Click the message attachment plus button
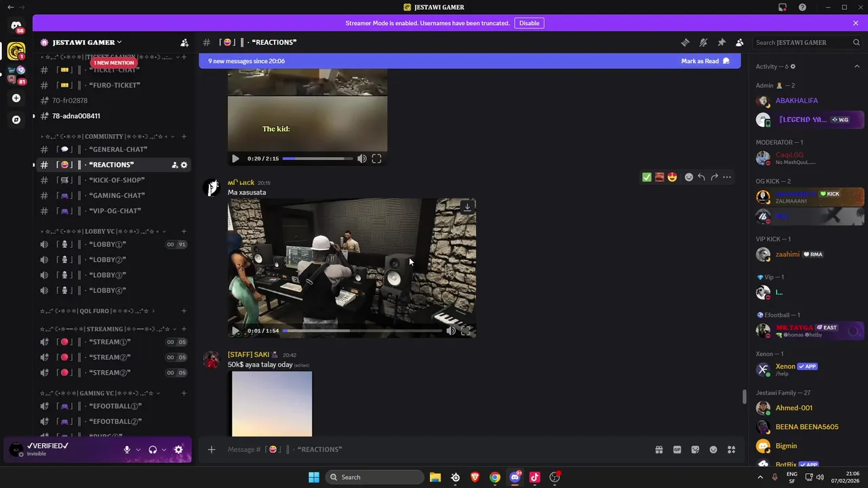Screen dimensions: 868x488 click(x=212, y=449)
